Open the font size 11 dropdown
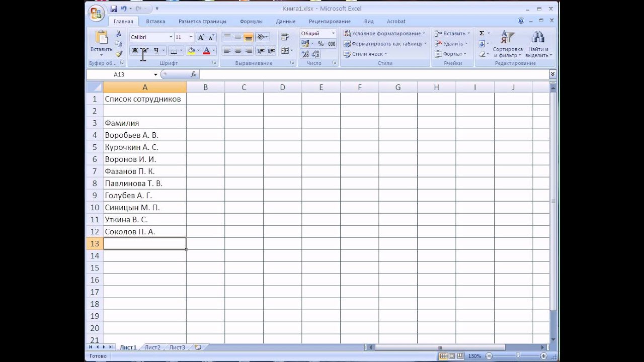The image size is (644, 362). pyautogui.click(x=191, y=37)
